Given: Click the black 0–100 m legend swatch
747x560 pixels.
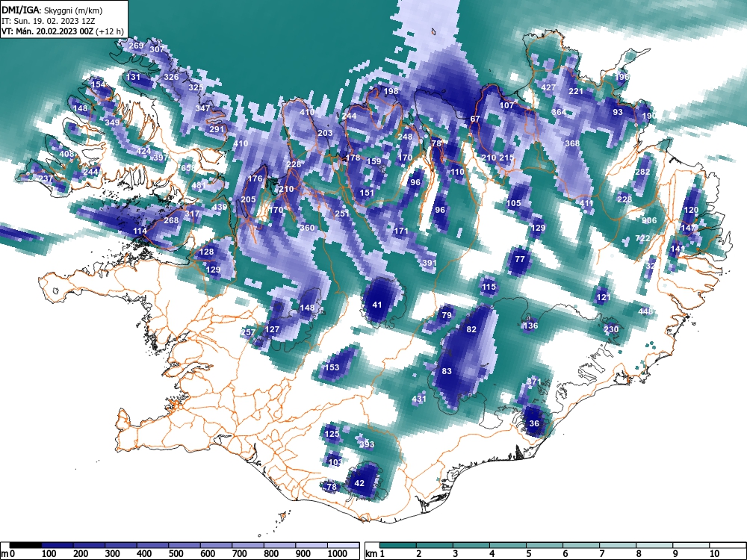Looking at the screenshot, I should click(25, 545).
